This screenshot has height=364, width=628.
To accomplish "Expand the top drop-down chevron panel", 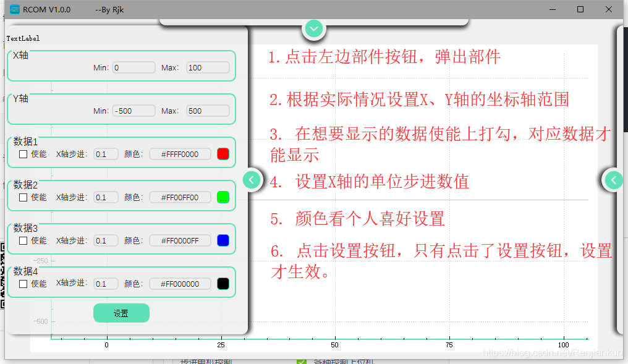I will point(314,29).
